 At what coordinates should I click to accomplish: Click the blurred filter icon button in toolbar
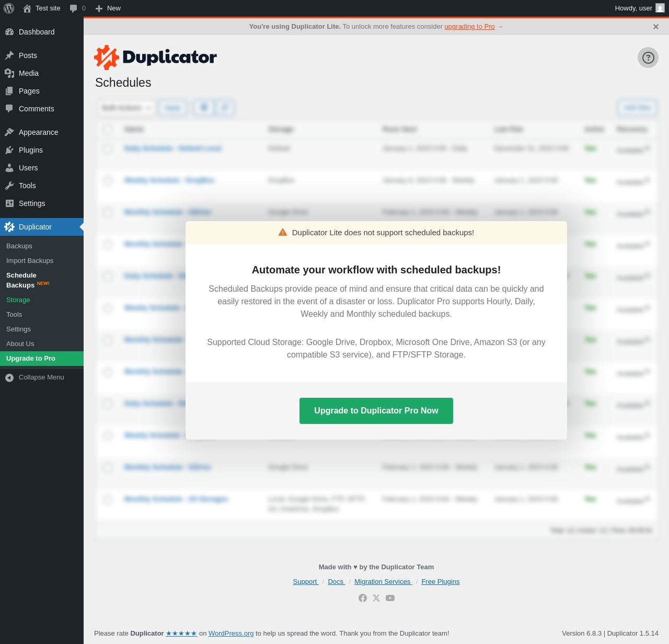[204, 108]
